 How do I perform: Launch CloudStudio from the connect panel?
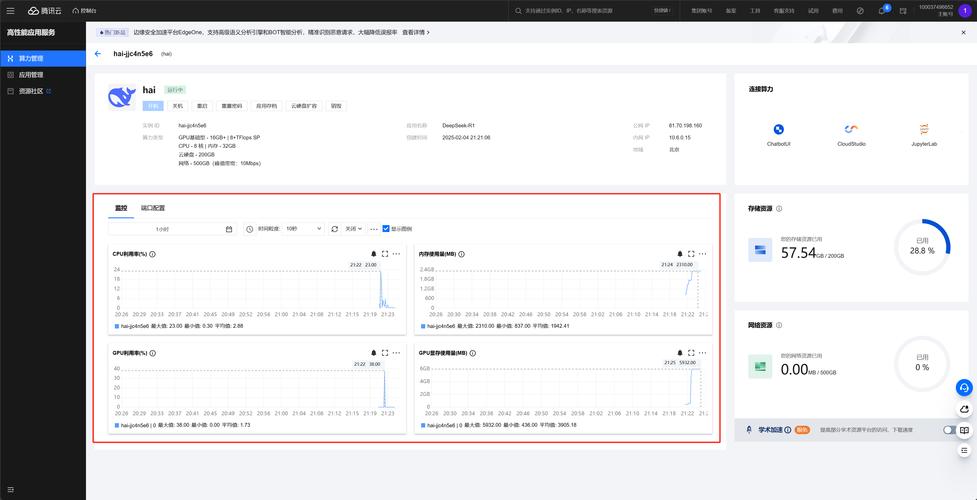point(851,130)
